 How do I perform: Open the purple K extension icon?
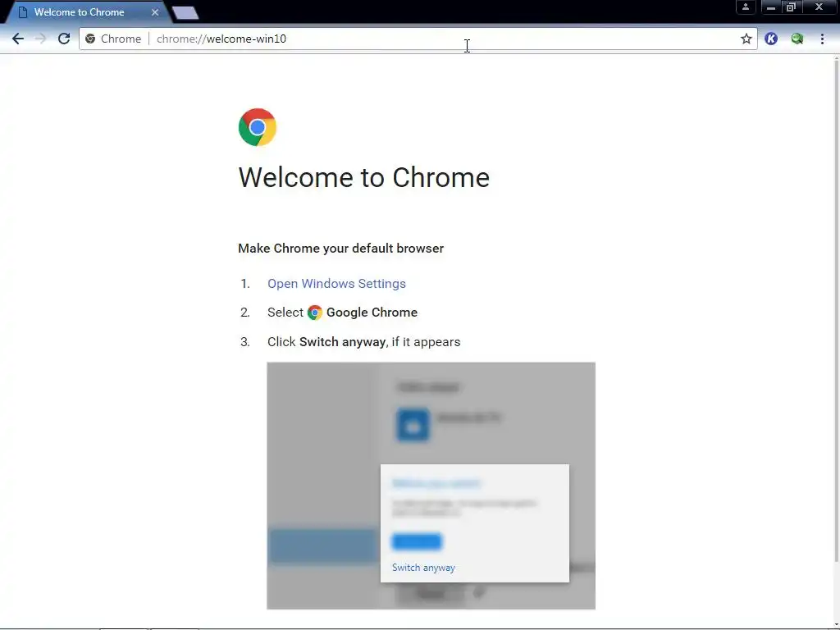(x=771, y=39)
